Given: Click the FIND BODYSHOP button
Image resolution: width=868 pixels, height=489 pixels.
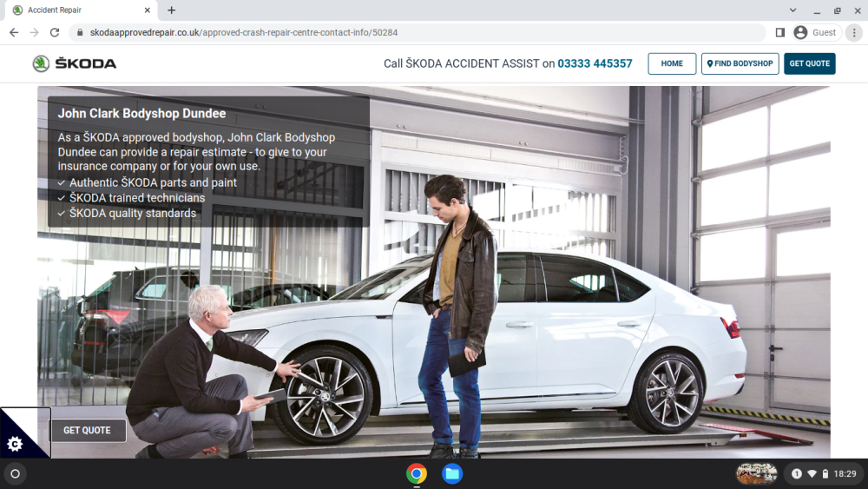Looking at the screenshot, I should tap(740, 63).
